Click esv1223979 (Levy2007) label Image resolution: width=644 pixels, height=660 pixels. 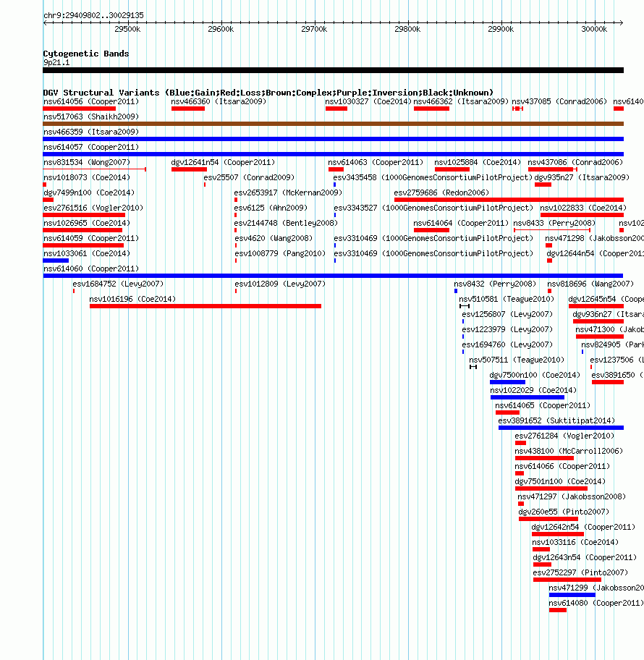pyautogui.click(x=507, y=329)
